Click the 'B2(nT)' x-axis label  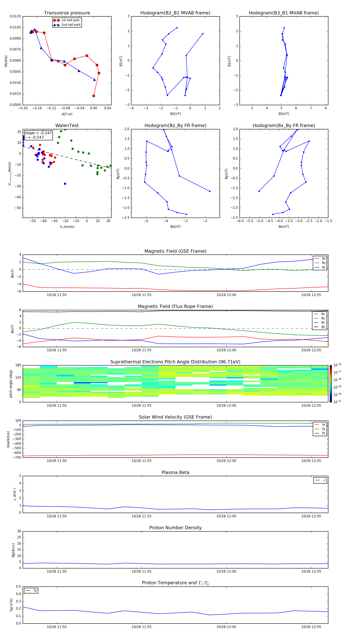coord(175,114)
